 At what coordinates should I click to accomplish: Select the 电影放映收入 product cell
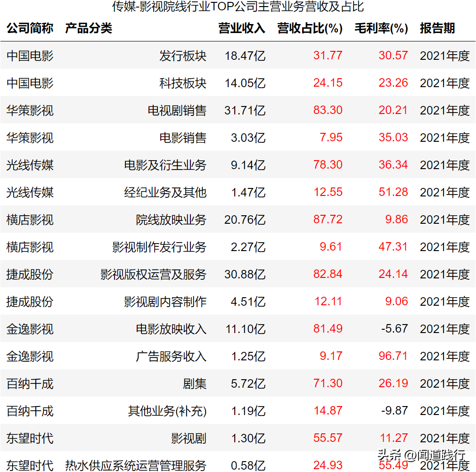coord(171,329)
